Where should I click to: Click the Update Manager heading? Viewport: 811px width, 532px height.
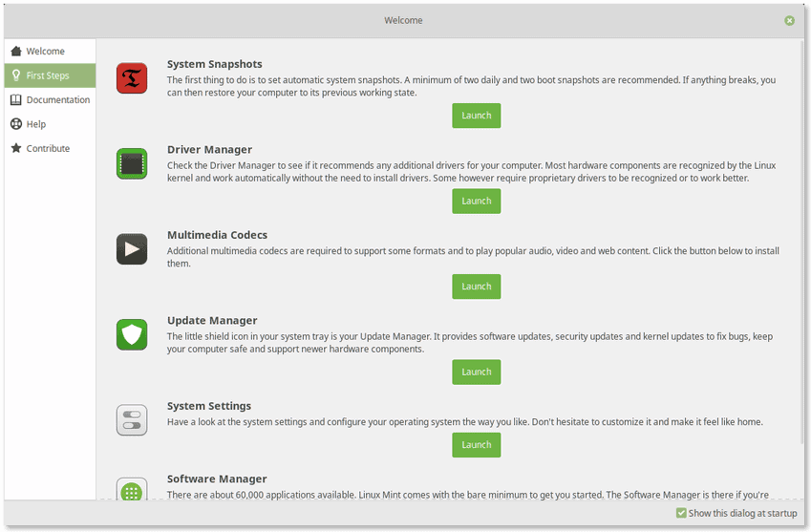pyautogui.click(x=212, y=321)
